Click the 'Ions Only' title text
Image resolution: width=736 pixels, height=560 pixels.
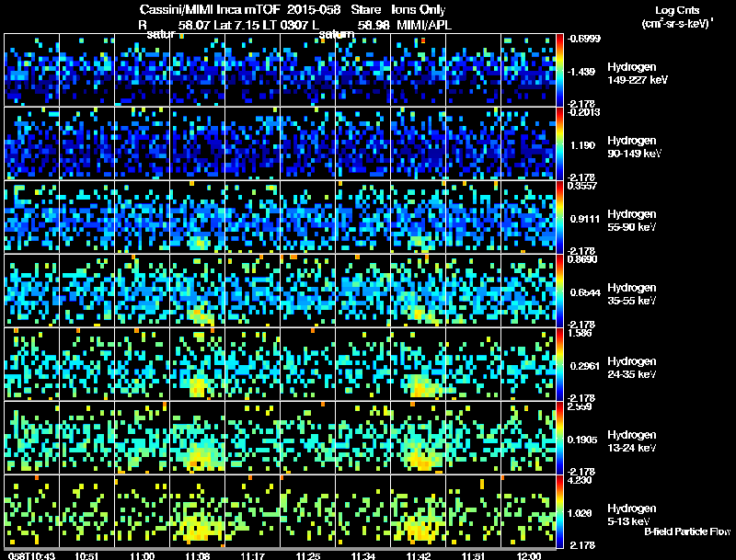[x=419, y=10]
